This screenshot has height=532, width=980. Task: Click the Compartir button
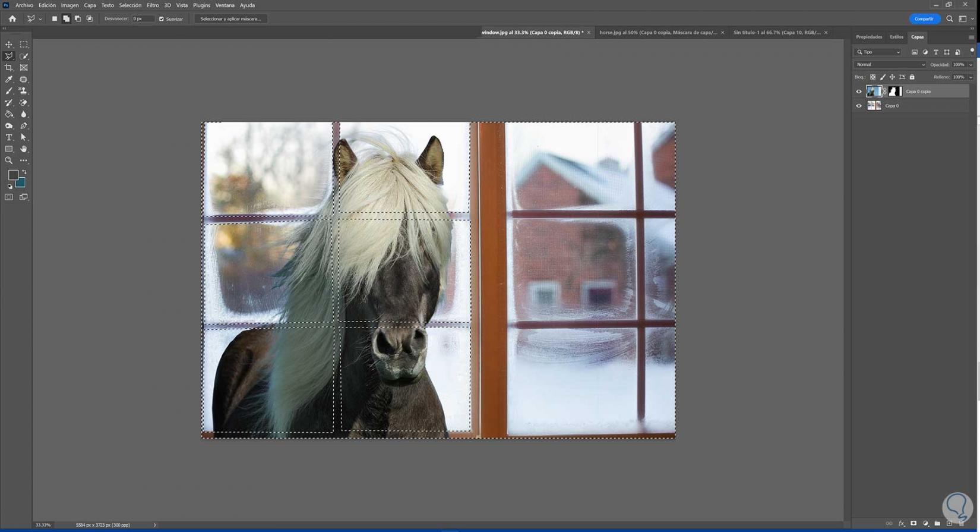tap(924, 19)
